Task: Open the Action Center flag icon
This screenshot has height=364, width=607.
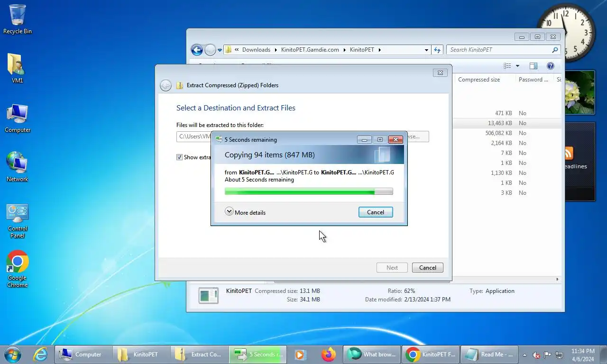Action: (548, 355)
